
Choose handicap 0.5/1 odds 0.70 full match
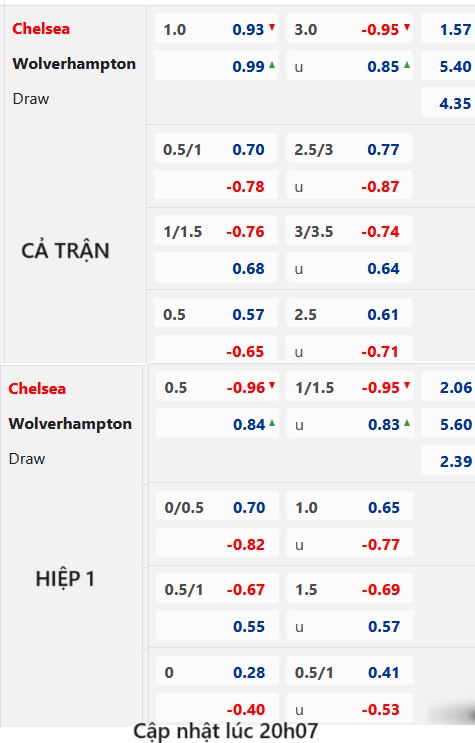[x=248, y=150]
